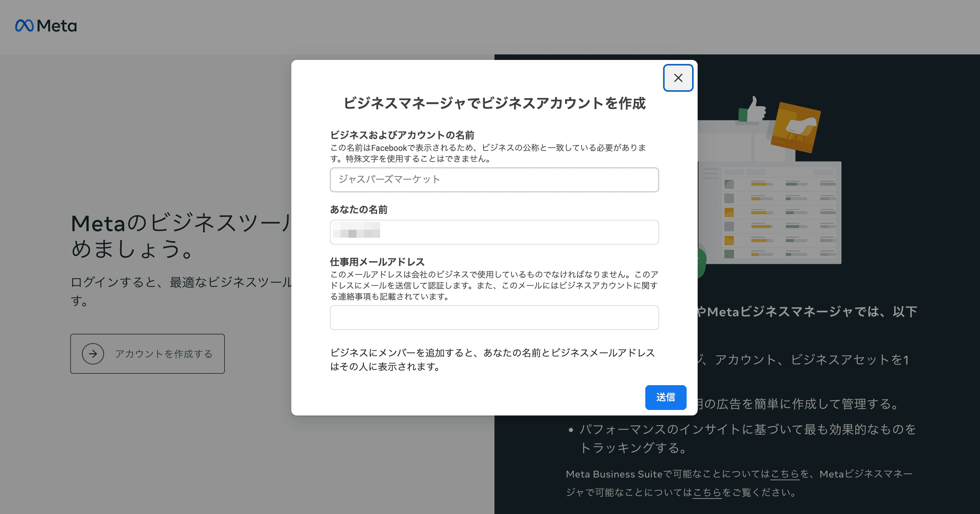Select the あなたの名前 input field
The width and height of the screenshot is (980, 514).
click(494, 232)
